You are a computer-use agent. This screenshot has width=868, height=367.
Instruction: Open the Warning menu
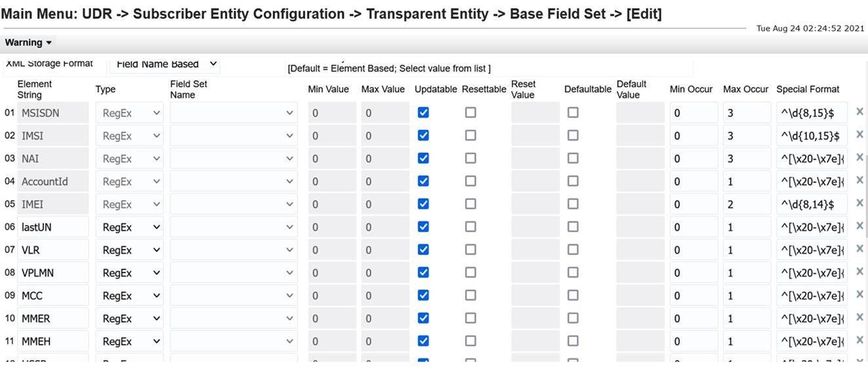28,43
